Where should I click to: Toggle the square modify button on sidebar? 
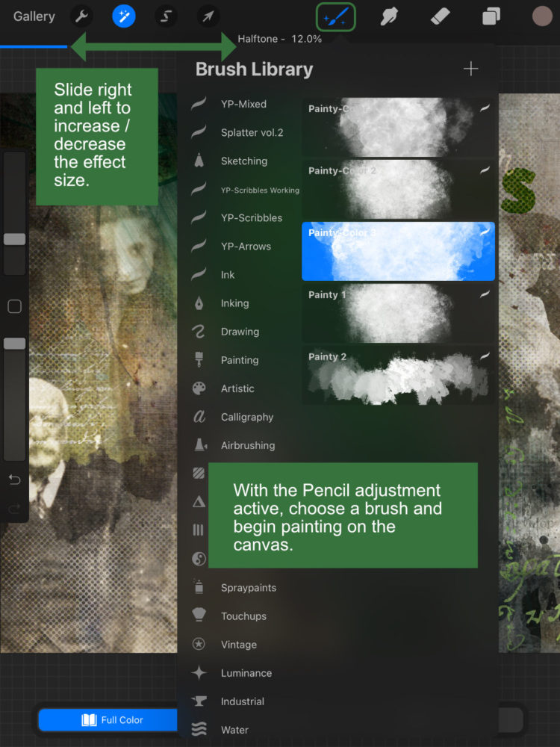pos(14,306)
